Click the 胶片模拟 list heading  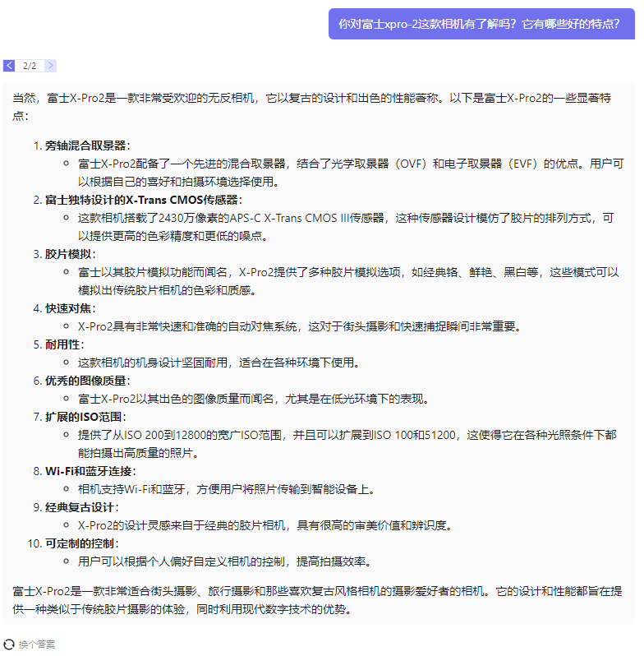(70, 254)
